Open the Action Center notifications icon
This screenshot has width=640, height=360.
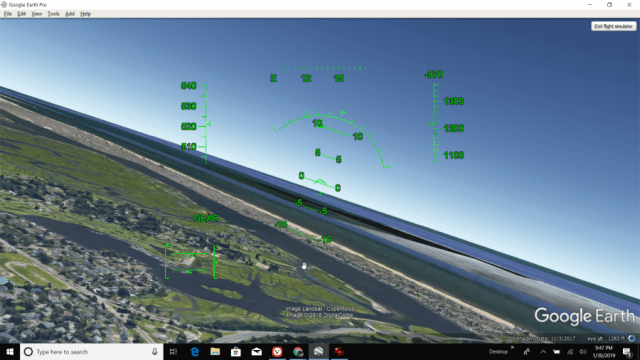(627, 351)
